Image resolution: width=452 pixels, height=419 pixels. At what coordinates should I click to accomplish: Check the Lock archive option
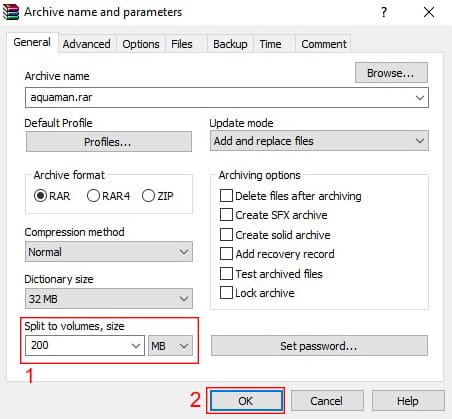(x=226, y=293)
